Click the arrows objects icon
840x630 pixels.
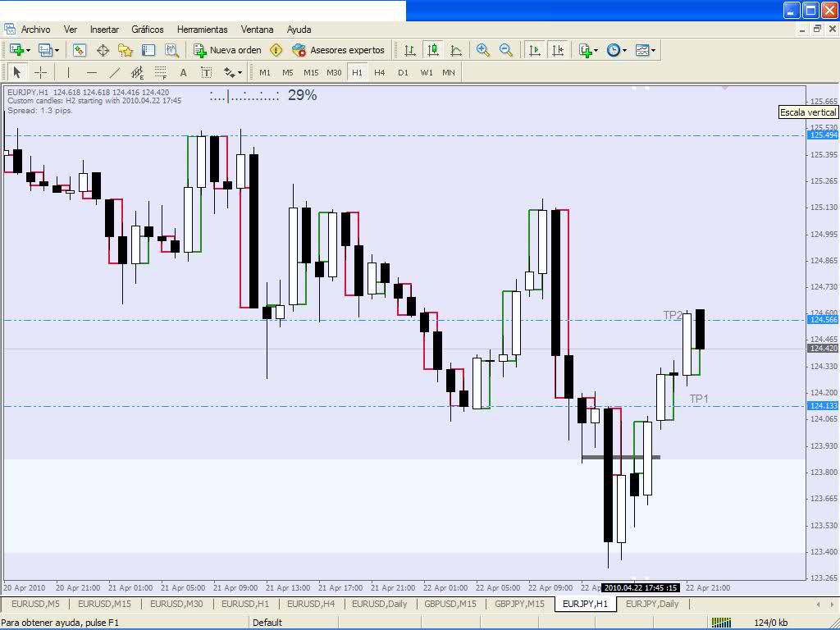(230, 72)
